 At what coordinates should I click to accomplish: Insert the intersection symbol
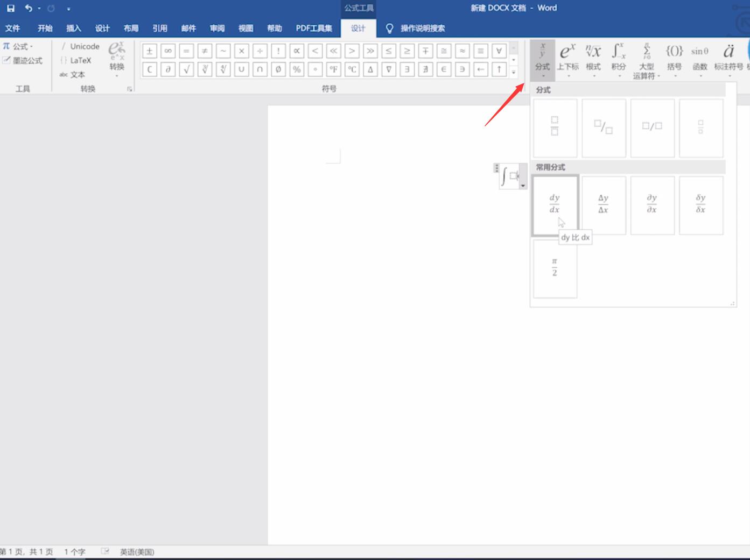(260, 69)
